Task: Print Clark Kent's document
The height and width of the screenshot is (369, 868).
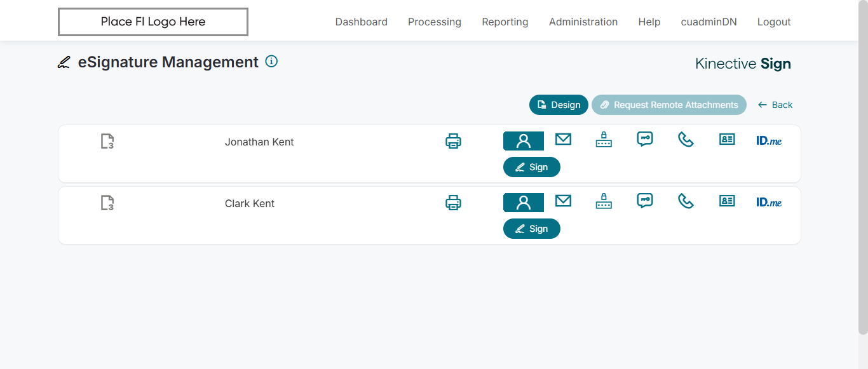Action: point(453,203)
